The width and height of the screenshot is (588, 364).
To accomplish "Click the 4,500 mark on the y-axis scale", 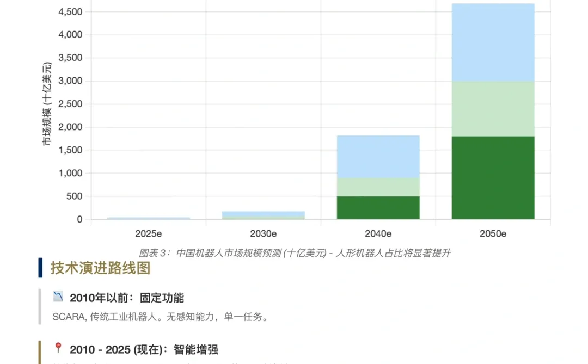I will [x=71, y=11].
